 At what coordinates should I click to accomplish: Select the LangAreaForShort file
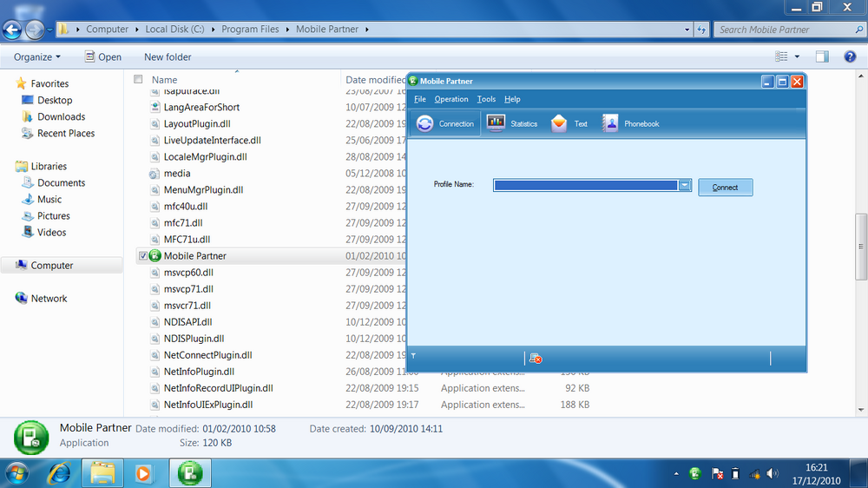201,108
